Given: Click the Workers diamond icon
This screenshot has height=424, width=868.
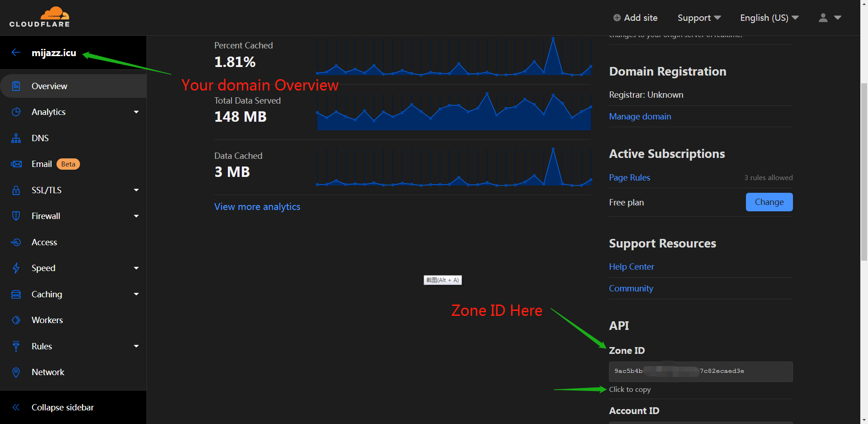Looking at the screenshot, I should 16,320.
